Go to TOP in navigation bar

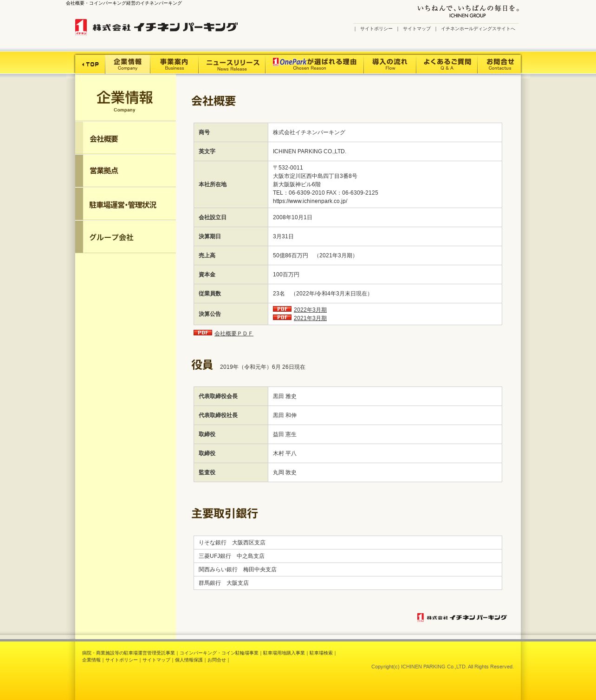click(x=90, y=64)
